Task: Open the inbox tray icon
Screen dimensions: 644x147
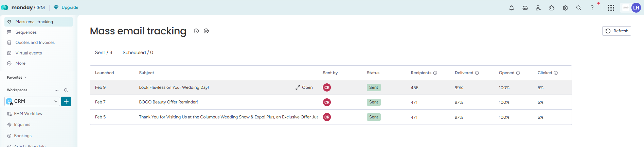Action: 525,8
